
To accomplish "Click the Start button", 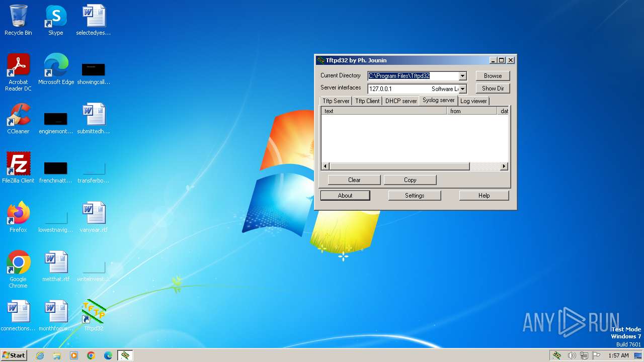I will (14, 355).
